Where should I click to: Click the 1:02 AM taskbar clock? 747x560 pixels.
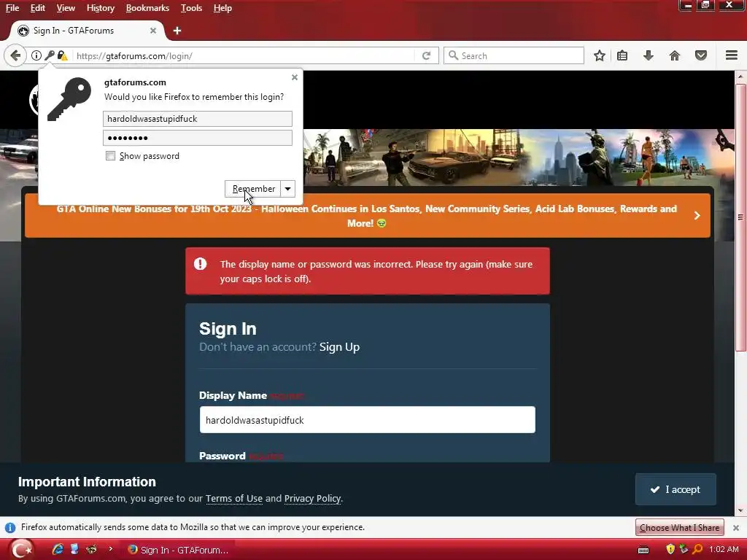tap(724, 550)
